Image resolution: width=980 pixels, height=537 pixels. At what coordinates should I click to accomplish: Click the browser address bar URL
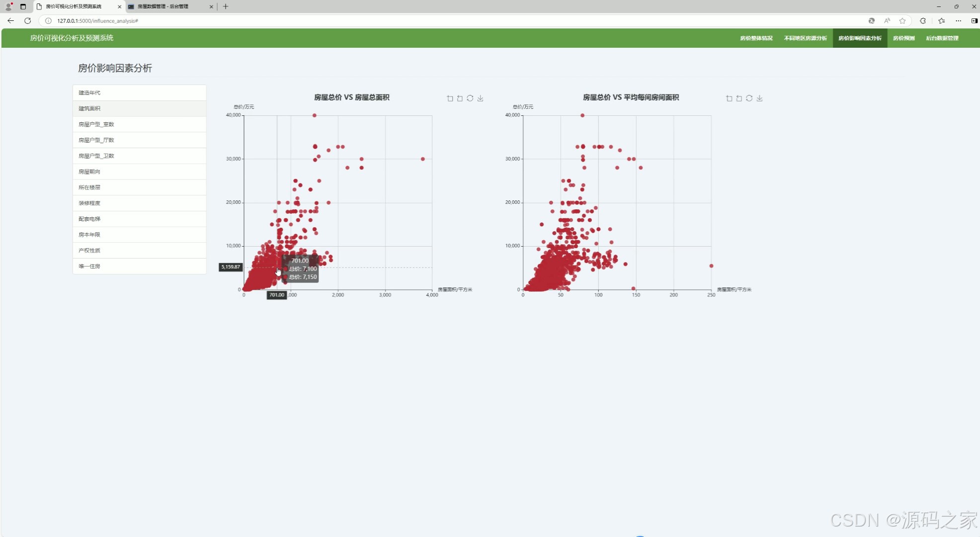click(97, 21)
